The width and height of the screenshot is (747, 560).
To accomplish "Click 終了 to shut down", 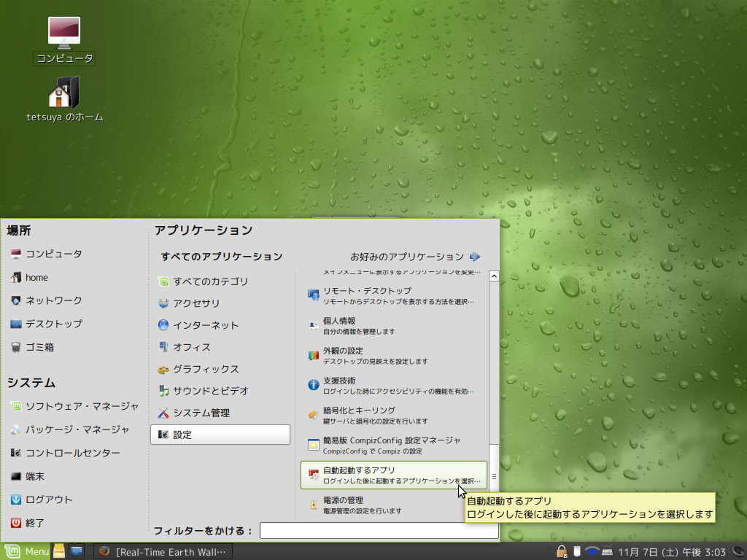I will (28, 523).
